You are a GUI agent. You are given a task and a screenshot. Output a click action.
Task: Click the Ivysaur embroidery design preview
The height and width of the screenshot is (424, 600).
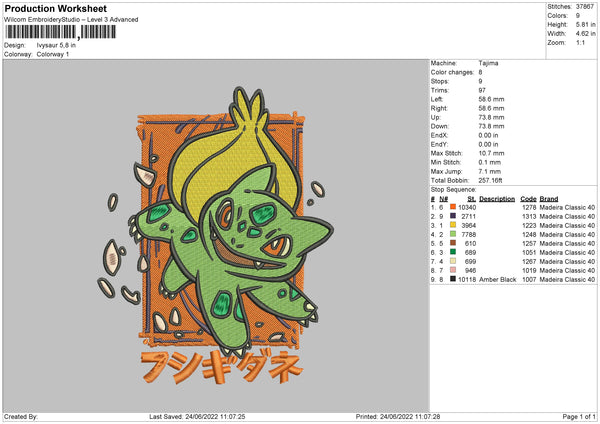pyautogui.click(x=215, y=235)
